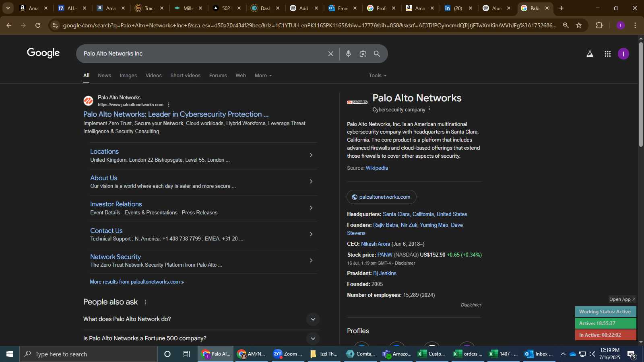Open Task View on taskbar
This screenshot has height=362, width=644.
coord(186,354)
